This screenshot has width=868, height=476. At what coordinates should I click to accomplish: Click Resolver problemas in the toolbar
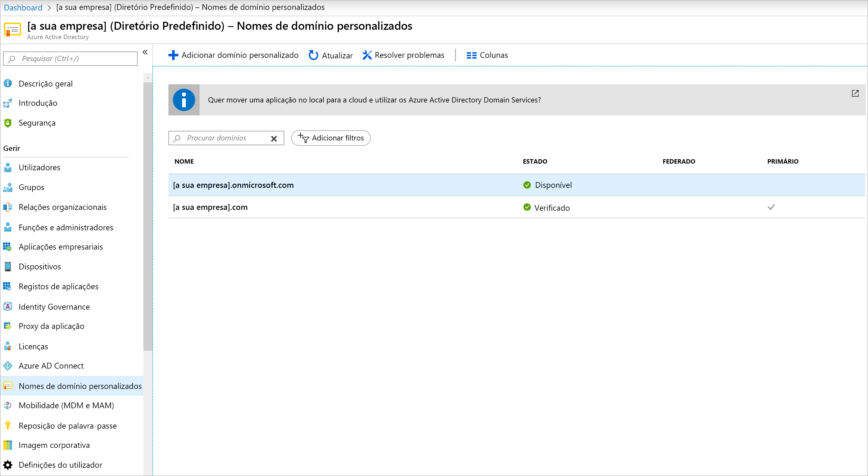403,55
